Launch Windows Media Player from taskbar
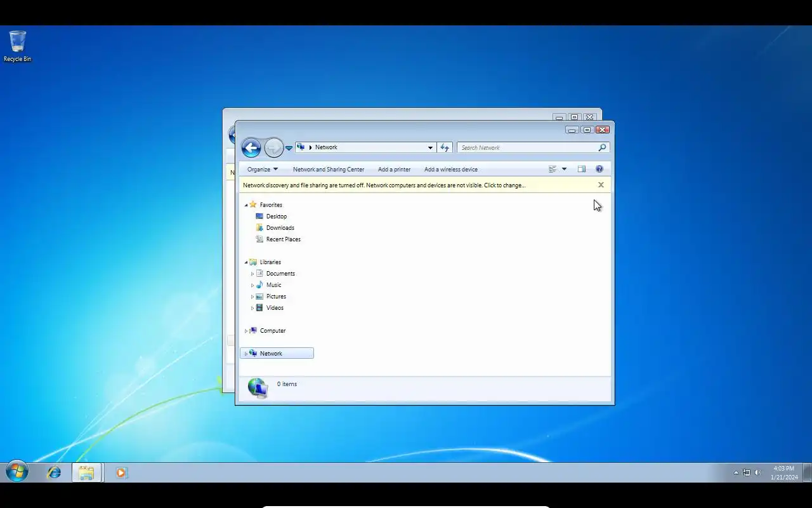Viewport: 812px width, 508px height. point(121,472)
